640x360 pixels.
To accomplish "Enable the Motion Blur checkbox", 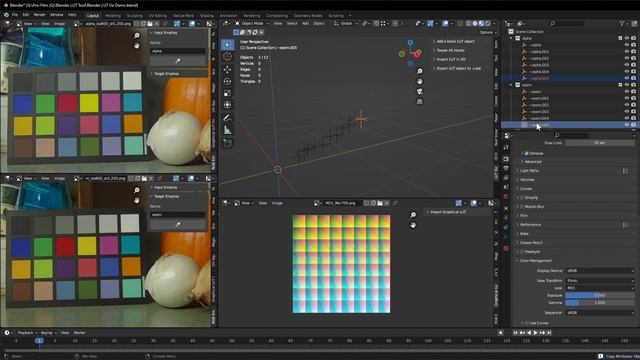I will point(522,207).
